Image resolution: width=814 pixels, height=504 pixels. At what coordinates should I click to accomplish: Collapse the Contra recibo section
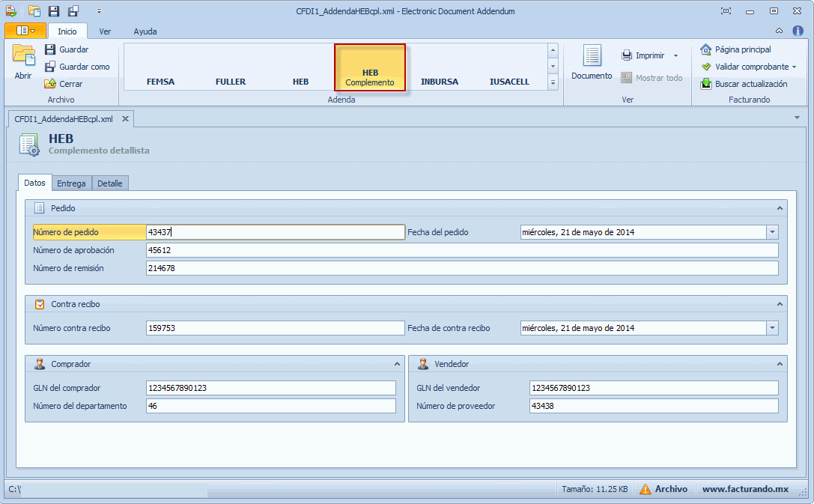coord(780,304)
